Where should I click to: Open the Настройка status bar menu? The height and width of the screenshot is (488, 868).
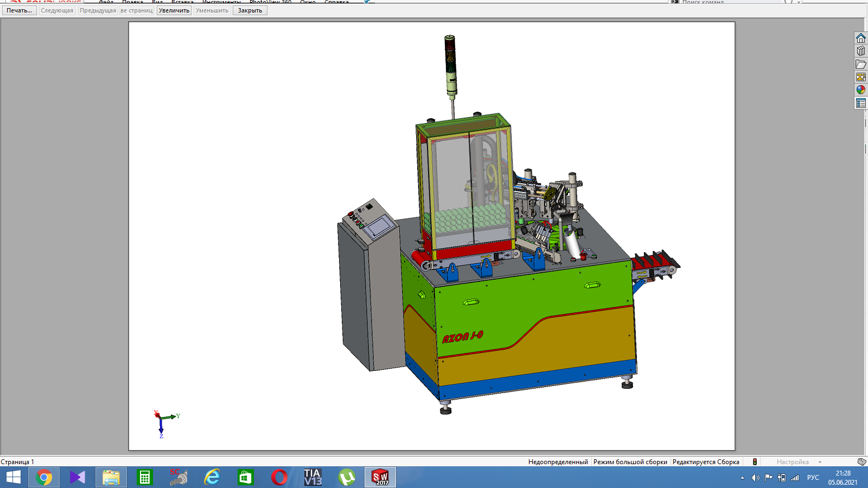(x=793, y=462)
